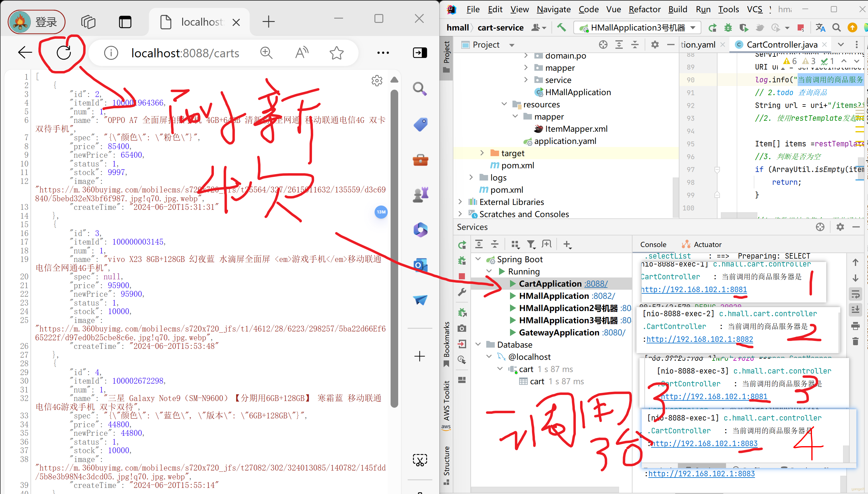Open ItemMapper.xml in project tree

576,129
